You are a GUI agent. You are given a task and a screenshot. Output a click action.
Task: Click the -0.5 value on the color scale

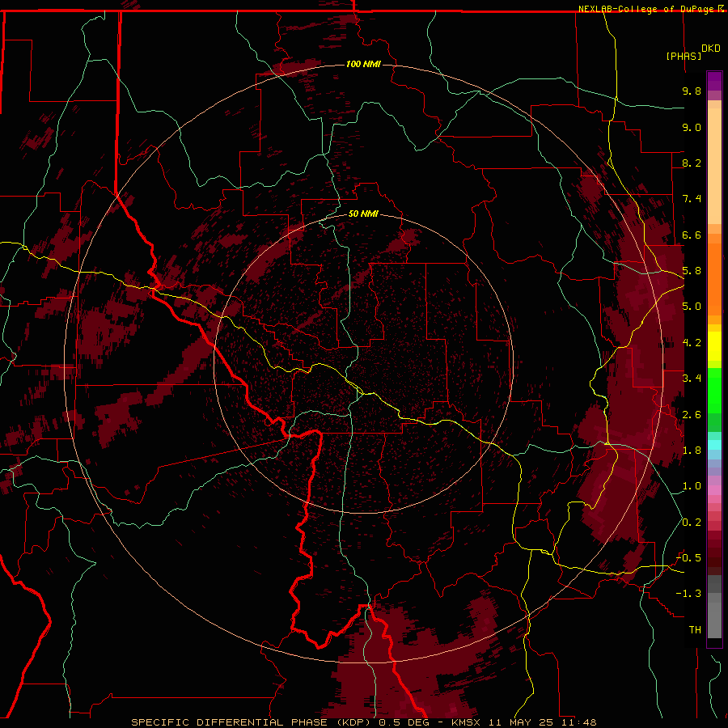(688, 558)
